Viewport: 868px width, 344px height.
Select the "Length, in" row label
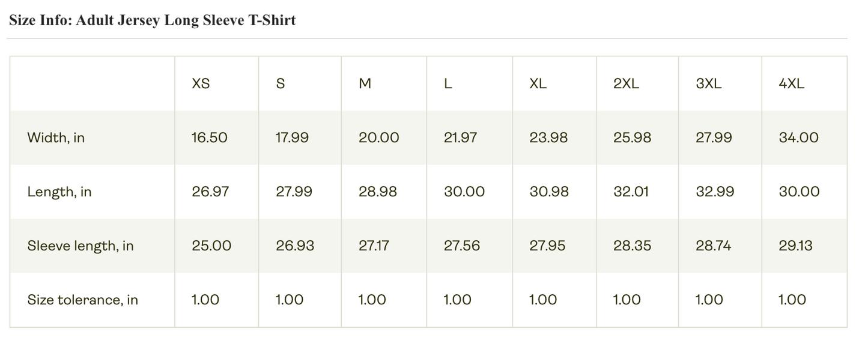[x=59, y=192]
